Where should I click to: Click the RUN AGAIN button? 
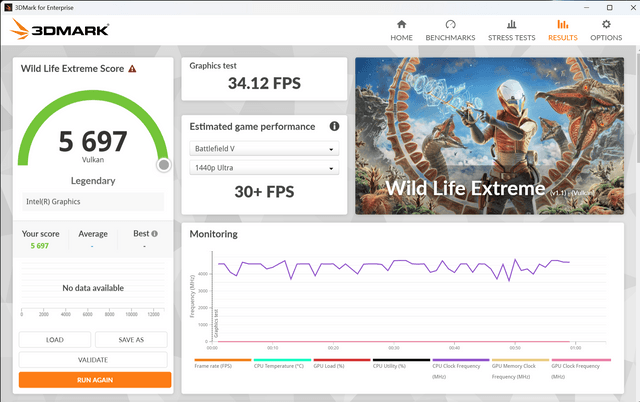95,380
